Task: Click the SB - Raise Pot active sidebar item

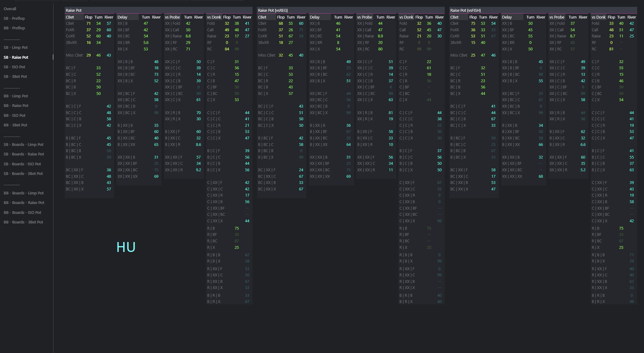Action: (16, 57)
